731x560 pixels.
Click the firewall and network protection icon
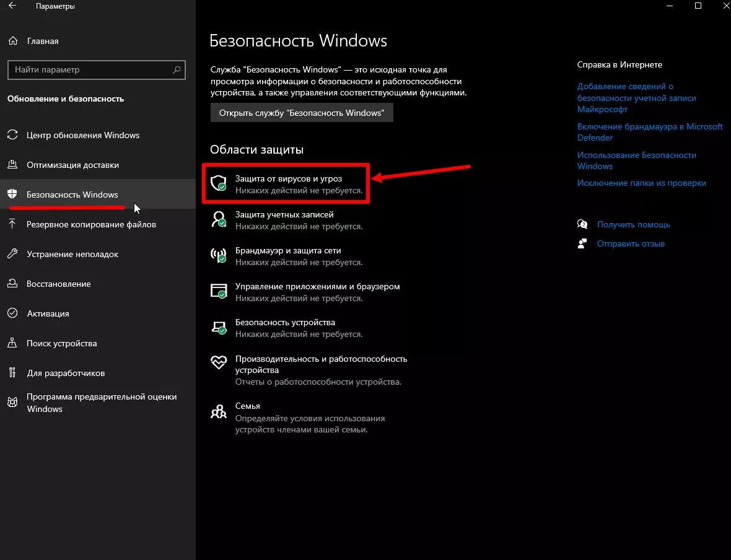pos(219,255)
